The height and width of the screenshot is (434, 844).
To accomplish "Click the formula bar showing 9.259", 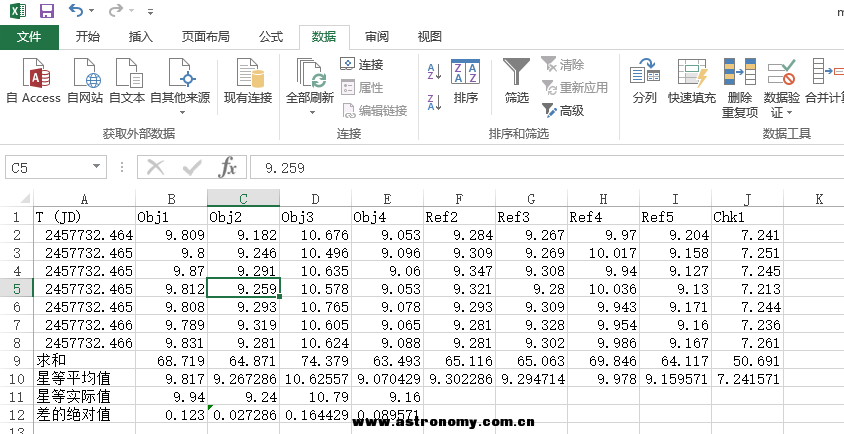I will 546,167.
